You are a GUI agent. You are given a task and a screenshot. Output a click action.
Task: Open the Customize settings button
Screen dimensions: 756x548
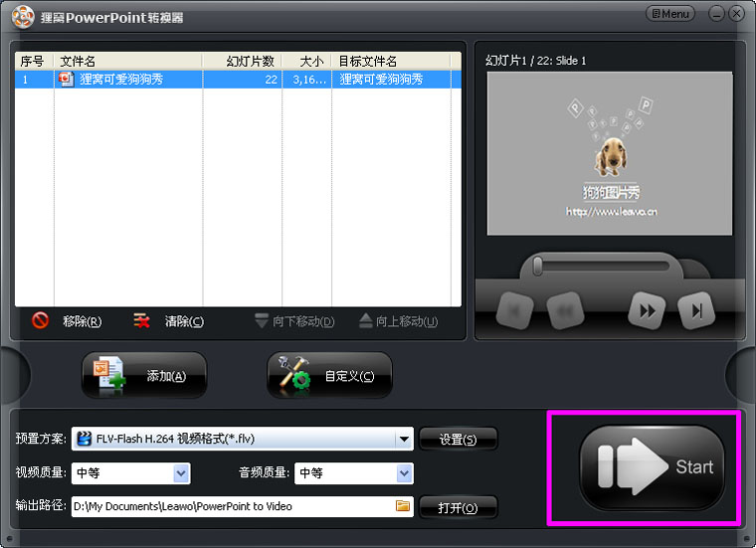pyautogui.click(x=329, y=376)
